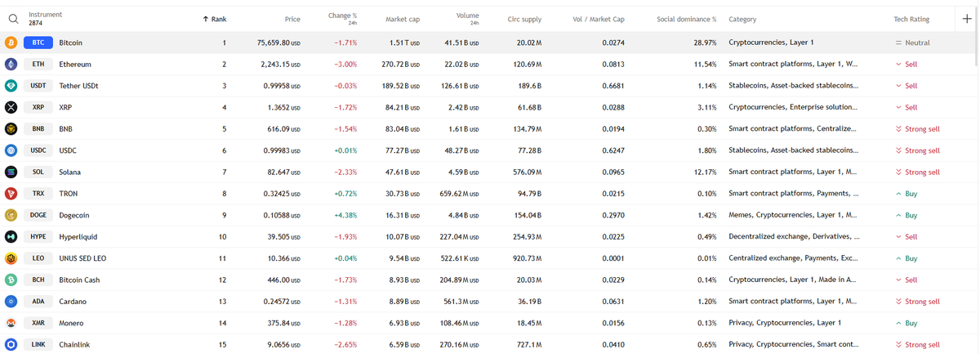Click Cardano's 36.19 B circ supply
The image size is (980, 354).
(x=528, y=302)
